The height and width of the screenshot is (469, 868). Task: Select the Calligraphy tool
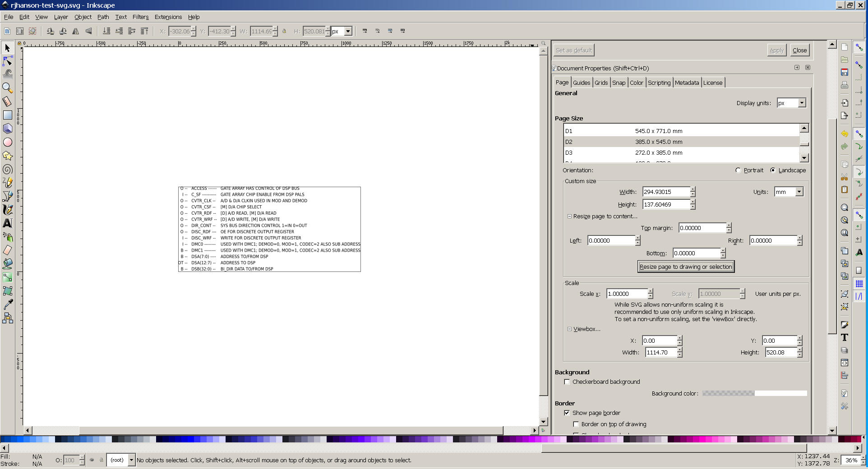coord(7,210)
